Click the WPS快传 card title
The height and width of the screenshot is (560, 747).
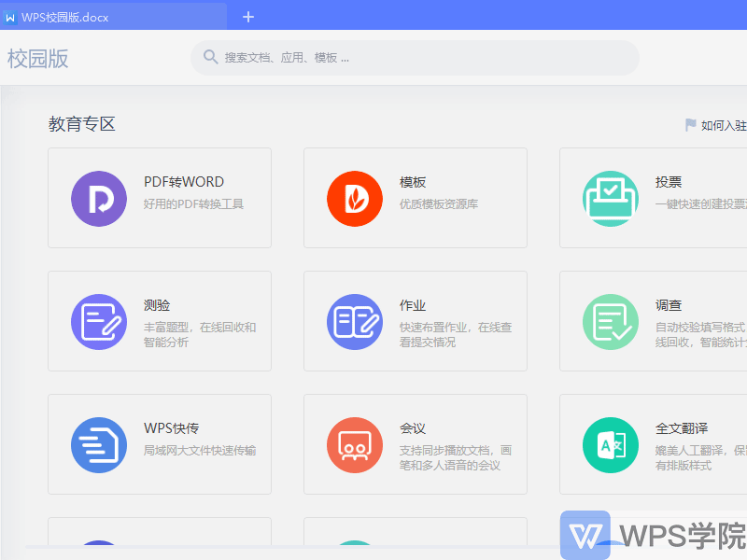172,428
